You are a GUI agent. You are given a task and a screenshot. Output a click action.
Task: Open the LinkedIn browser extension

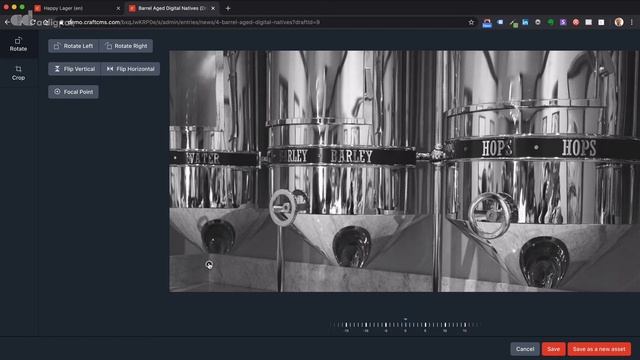[x=525, y=22]
